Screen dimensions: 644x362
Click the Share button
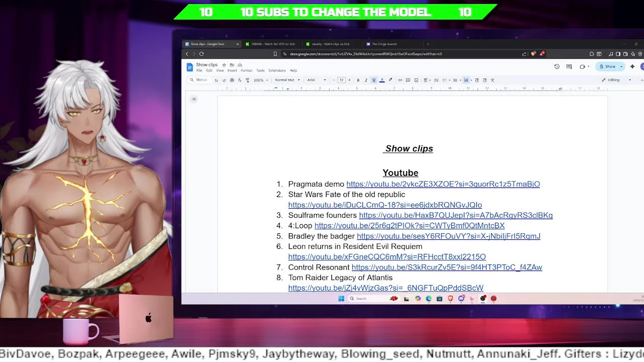[x=607, y=66]
